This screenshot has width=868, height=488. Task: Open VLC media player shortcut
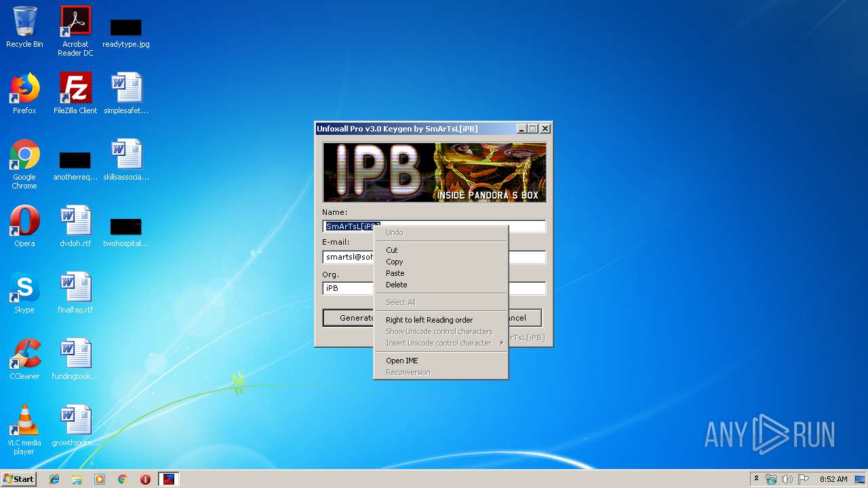click(24, 430)
